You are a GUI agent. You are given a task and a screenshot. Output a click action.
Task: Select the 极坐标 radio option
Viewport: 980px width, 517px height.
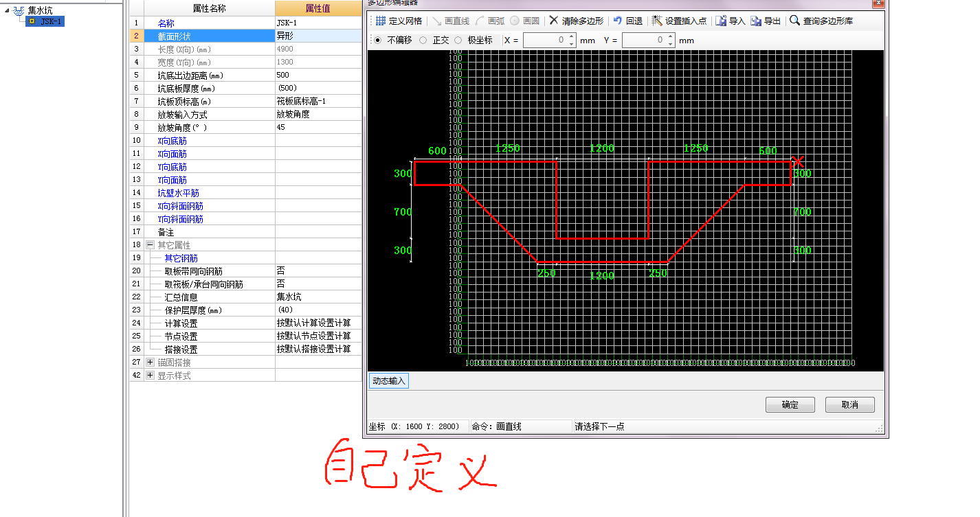click(458, 41)
